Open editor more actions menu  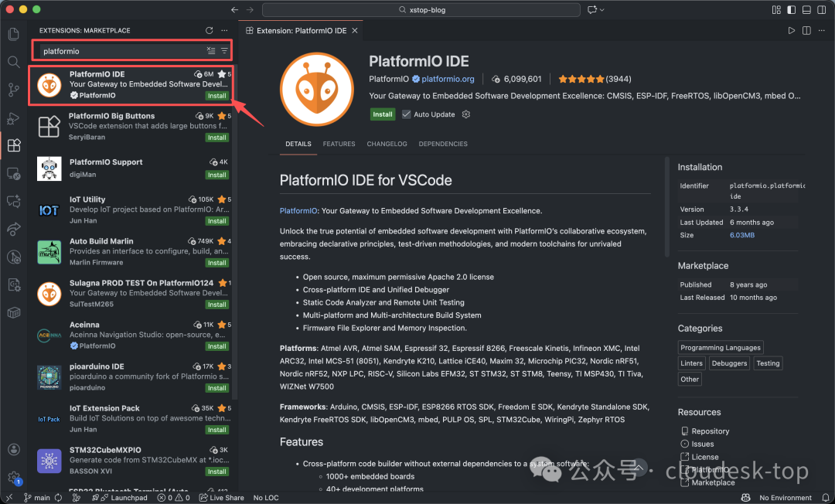click(x=822, y=30)
